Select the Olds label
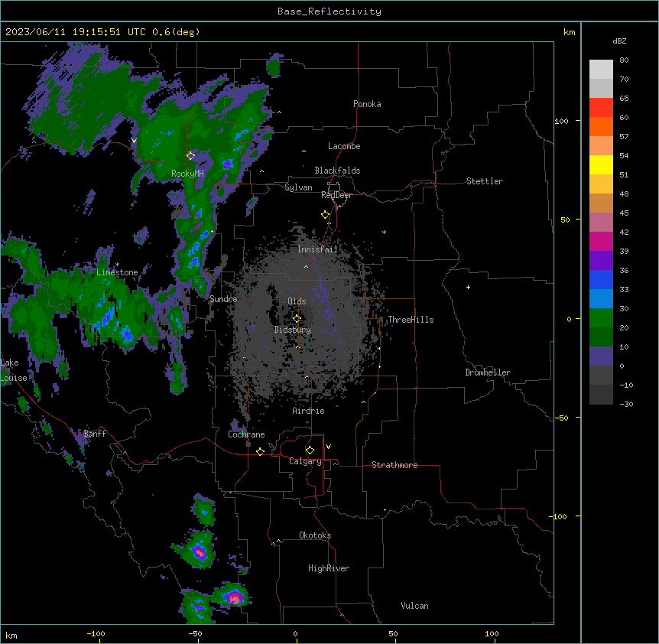This screenshot has width=659, height=644. point(297,301)
